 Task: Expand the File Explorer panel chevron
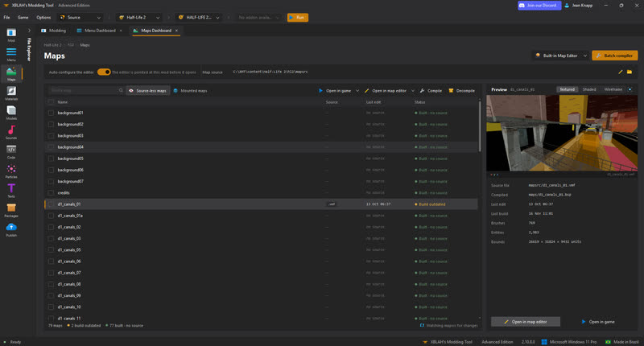click(x=29, y=31)
